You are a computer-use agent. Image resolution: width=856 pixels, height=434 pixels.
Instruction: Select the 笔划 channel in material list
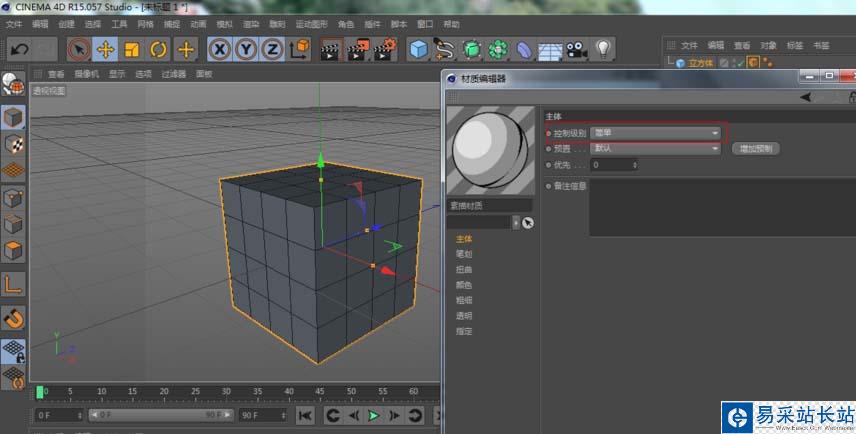[464, 254]
